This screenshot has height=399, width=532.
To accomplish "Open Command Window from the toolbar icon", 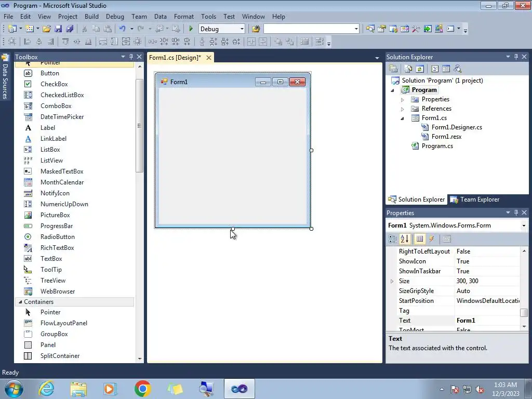I will pos(450,29).
